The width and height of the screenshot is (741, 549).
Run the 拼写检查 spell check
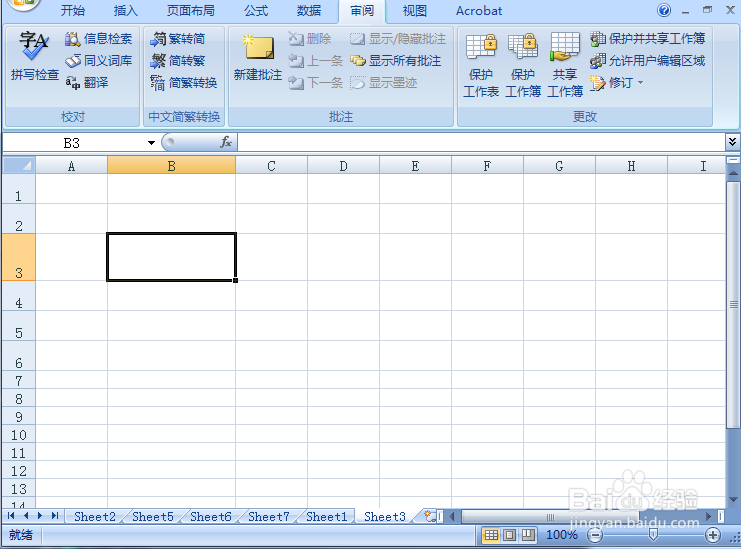[34, 56]
